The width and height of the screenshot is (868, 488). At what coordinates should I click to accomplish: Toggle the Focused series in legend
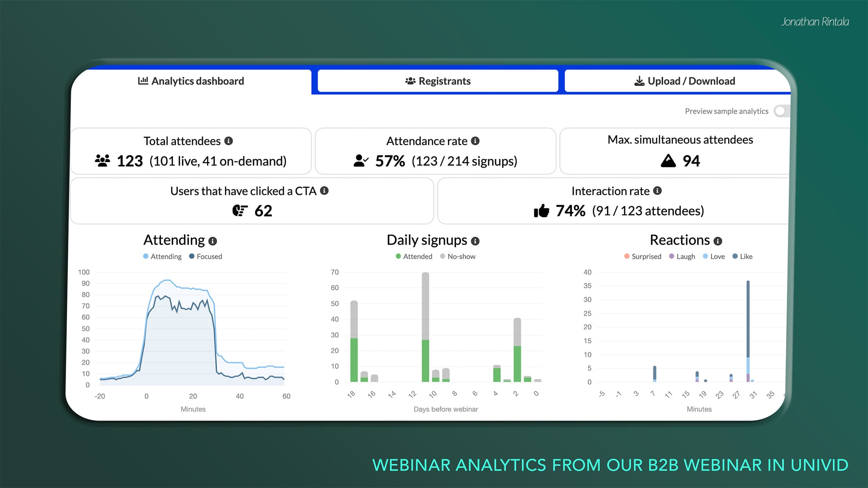(x=206, y=256)
